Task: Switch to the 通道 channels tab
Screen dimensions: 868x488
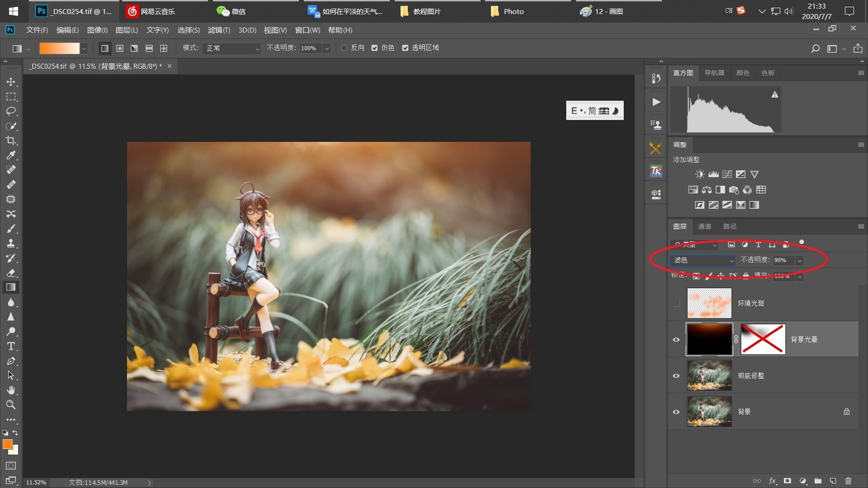Action: point(704,226)
